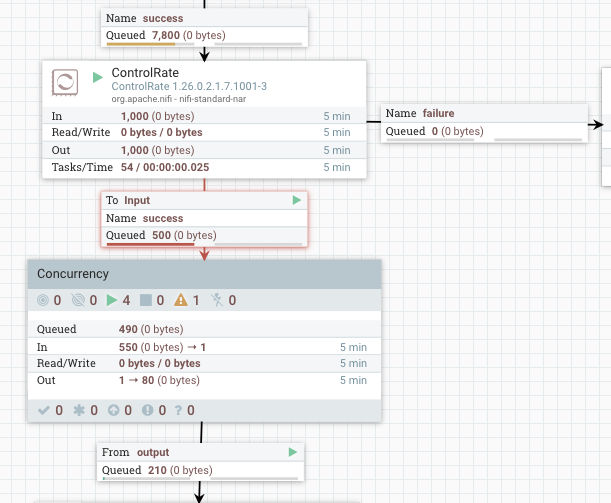The height and width of the screenshot is (503, 611).
Task: Click the green play icon on From output connection
Action: [x=293, y=452]
